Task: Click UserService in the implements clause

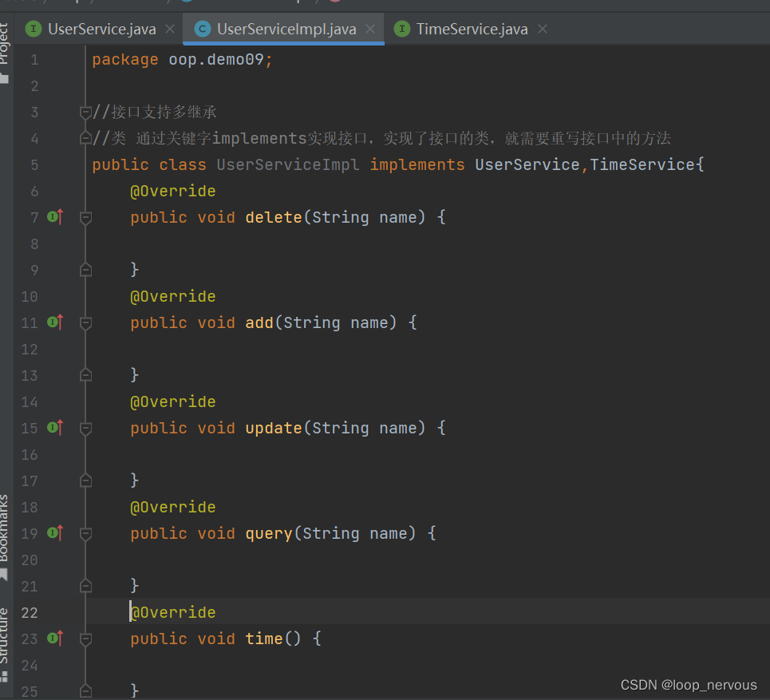Action: coord(527,164)
